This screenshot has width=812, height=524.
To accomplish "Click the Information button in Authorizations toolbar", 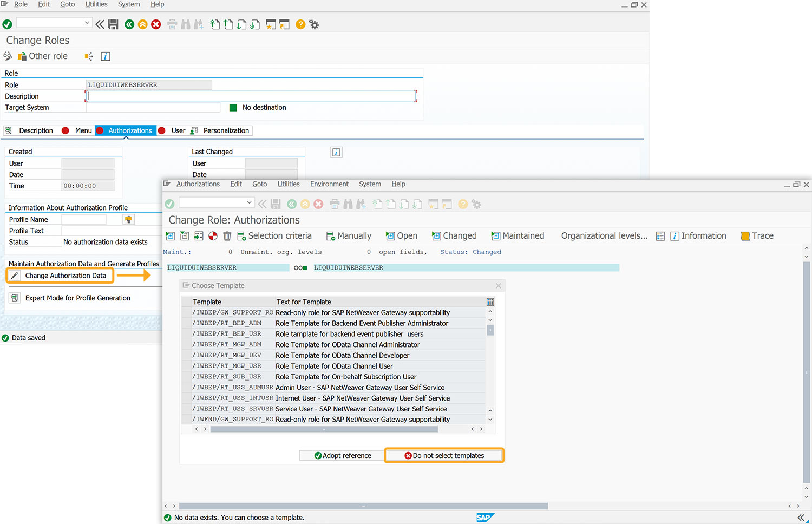I will click(x=698, y=236).
